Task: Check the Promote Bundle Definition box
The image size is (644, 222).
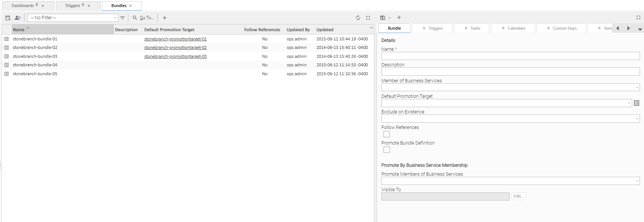Action: [387, 150]
